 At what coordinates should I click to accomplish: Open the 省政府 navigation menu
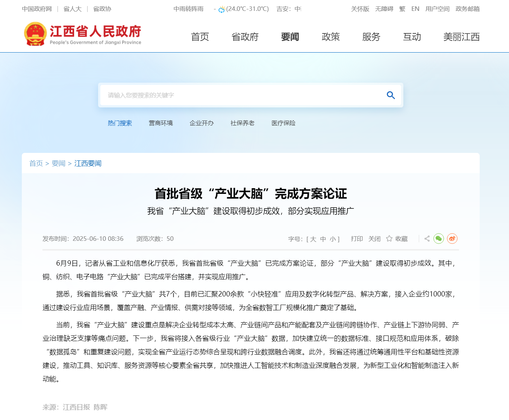(245, 37)
